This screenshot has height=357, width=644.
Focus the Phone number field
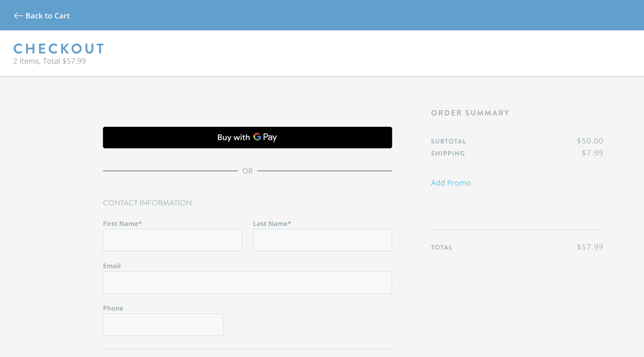(x=163, y=324)
